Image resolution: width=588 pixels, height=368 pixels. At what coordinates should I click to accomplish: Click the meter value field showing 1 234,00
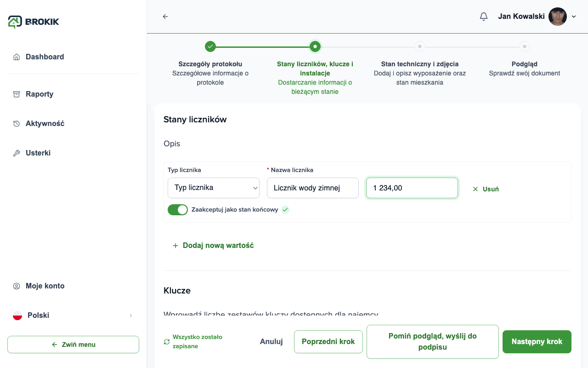click(412, 188)
